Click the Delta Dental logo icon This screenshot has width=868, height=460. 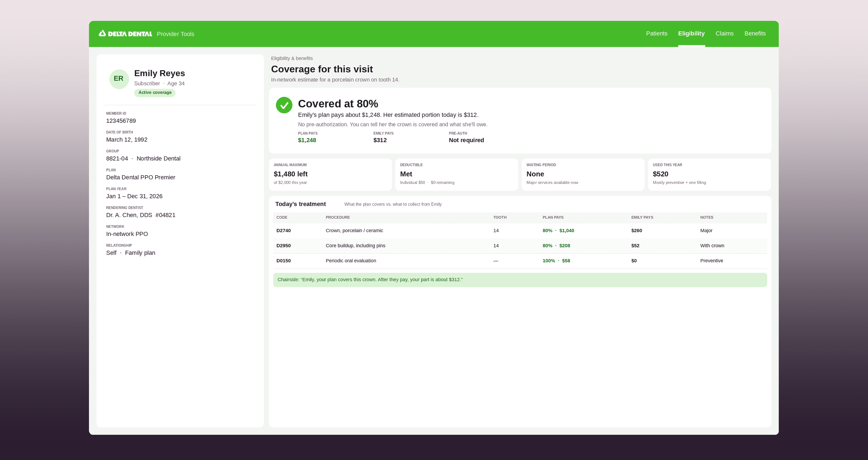102,33
